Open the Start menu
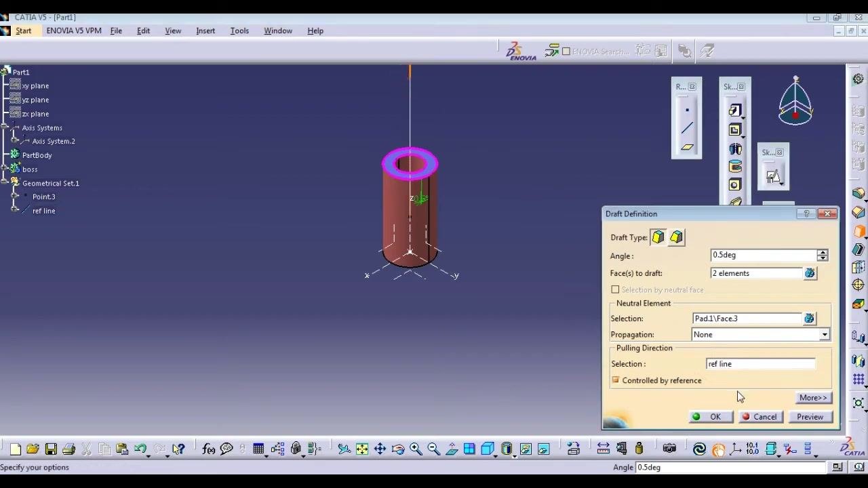Image resolution: width=868 pixels, height=488 pixels. pos(24,30)
